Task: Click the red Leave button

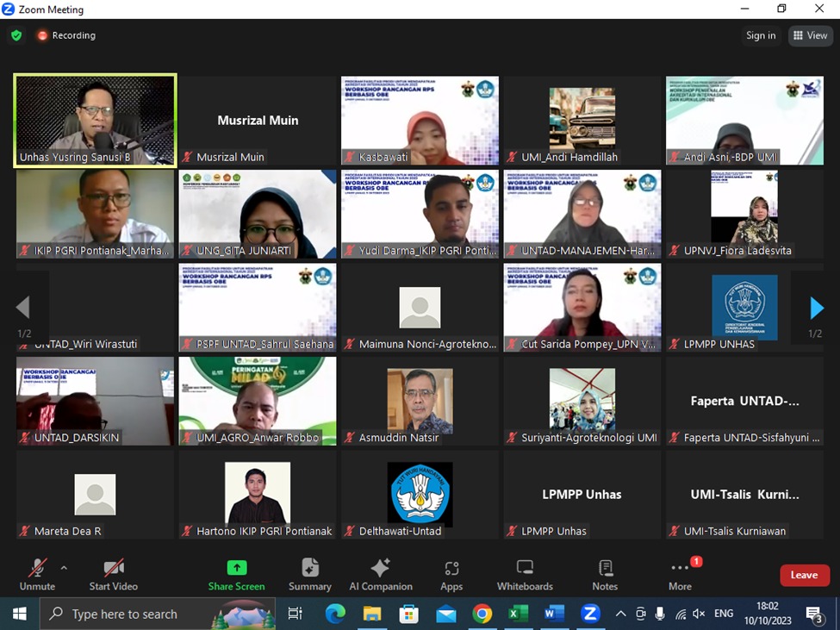Action: pyautogui.click(x=804, y=575)
